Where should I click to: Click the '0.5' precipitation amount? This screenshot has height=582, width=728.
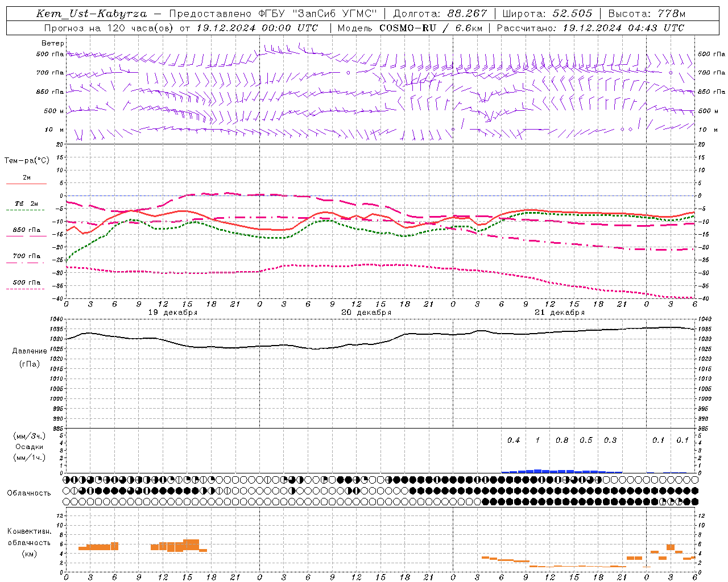point(586,440)
